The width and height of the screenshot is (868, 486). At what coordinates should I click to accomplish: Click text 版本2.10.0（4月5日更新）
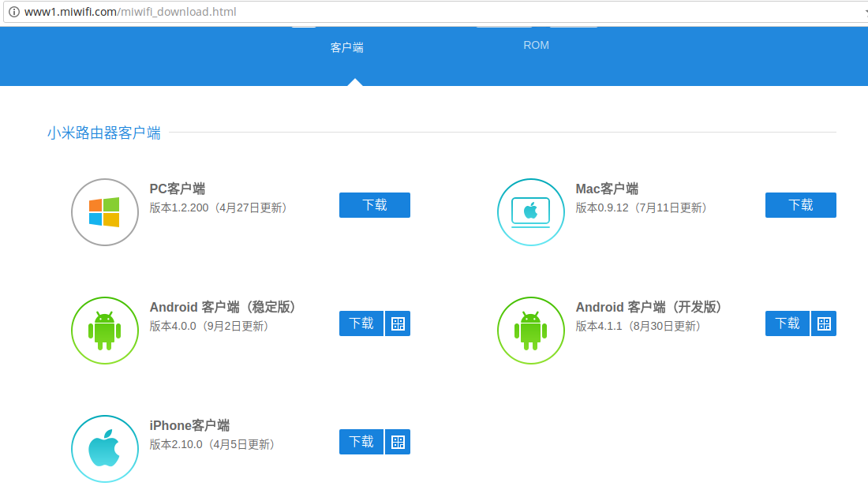214,445
